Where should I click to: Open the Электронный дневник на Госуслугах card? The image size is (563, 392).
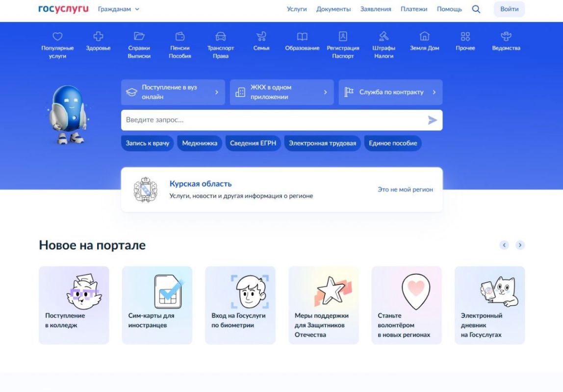click(x=490, y=305)
